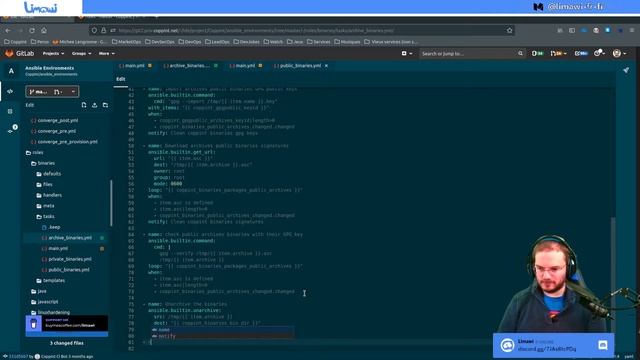Switch to the public_binaries.yml editor tab

(298, 66)
